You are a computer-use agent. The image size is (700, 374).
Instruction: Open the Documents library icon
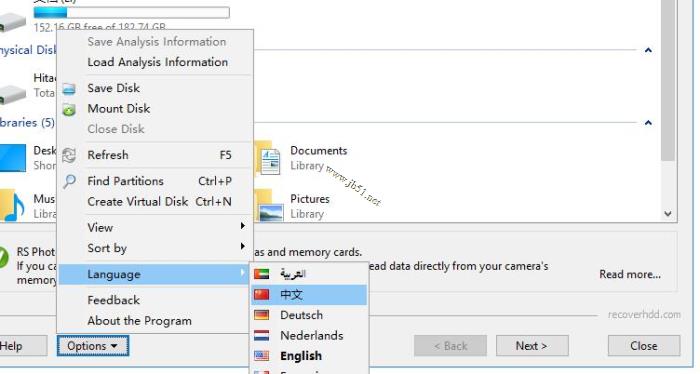(269, 158)
